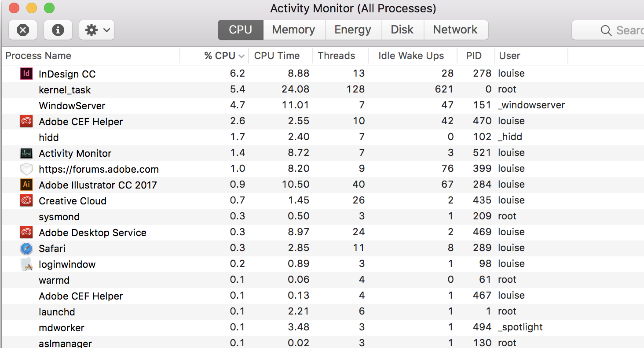Viewport: 644px width, 348px height.
Task: Open the Inspect process info button
Action: (x=58, y=30)
